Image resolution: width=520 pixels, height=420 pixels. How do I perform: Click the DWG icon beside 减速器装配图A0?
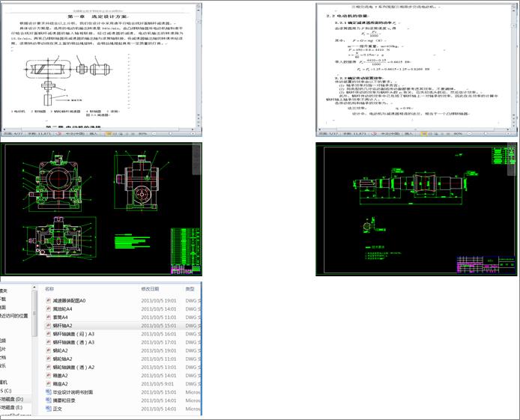[49, 300]
